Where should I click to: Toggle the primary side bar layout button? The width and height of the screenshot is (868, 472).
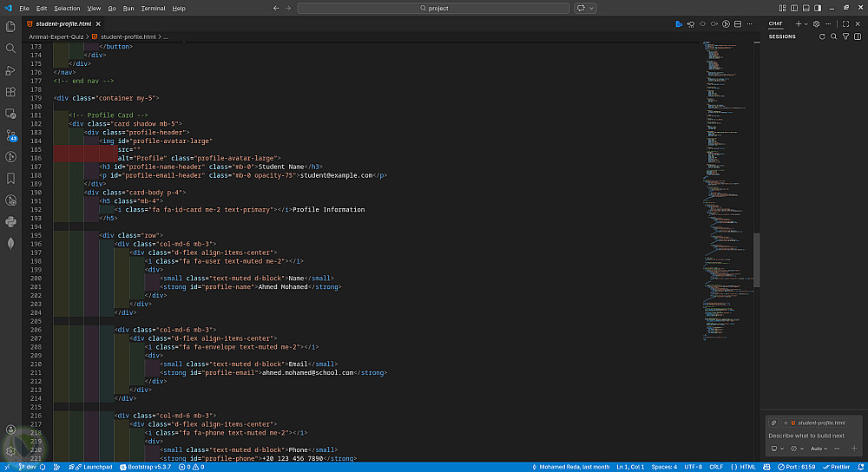pos(794,8)
